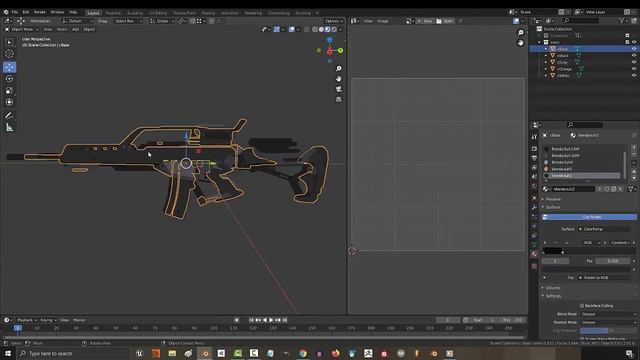This screenshot has height=360, width=640.
Task: Open Object Data properties tab icon
Action: 534,244
